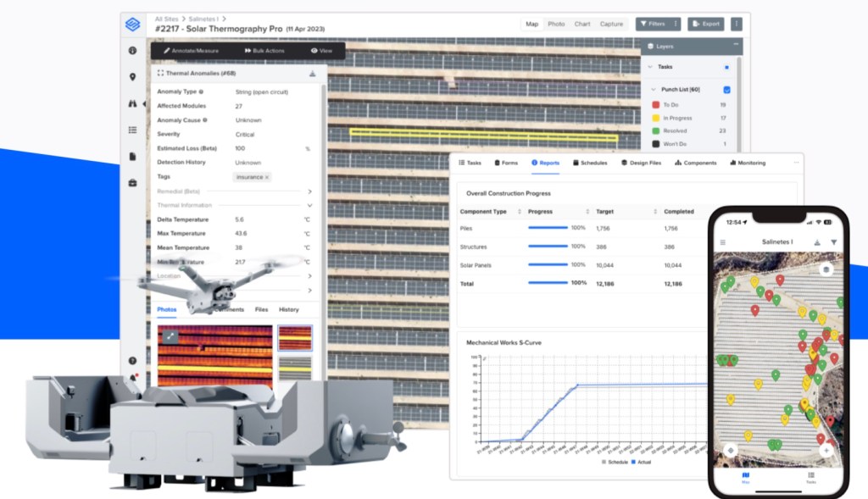Open the briefcase icon in left sidebar
The image size is (868, 499).
(132, 182)
